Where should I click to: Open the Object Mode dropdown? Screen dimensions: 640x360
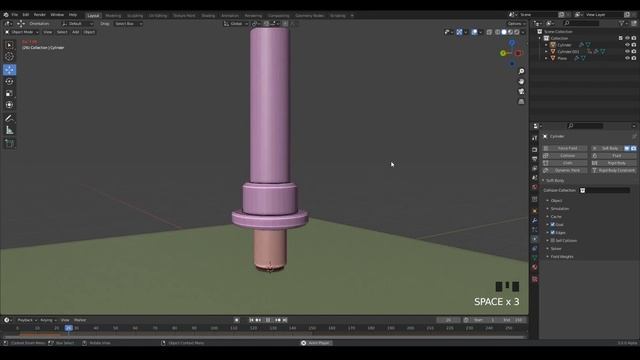coord(22,32)
